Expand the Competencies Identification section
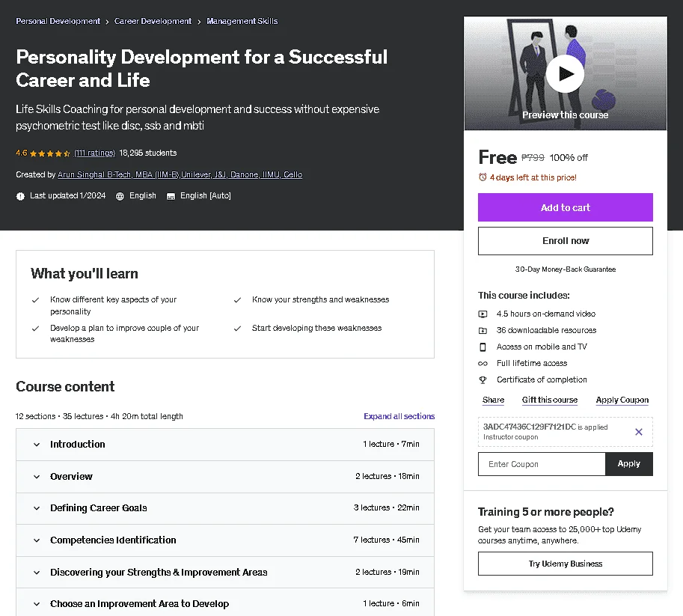Image resolution: width=683 pixels, height=616 pixels. pos(225,540)
